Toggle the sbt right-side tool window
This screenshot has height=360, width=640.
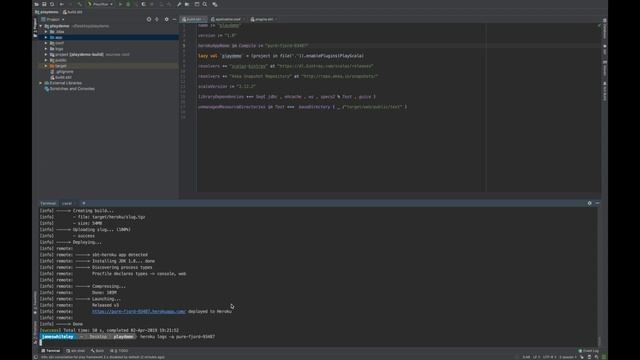pos(604,49)
